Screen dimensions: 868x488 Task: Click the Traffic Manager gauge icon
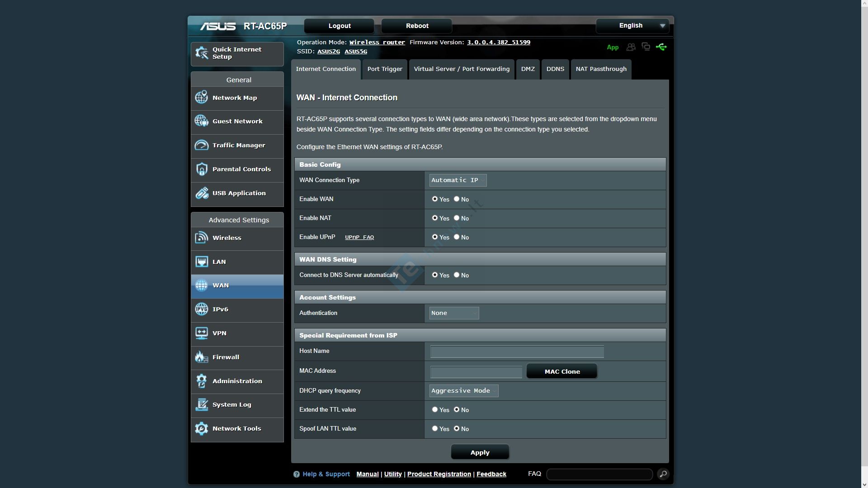[202, 145]
